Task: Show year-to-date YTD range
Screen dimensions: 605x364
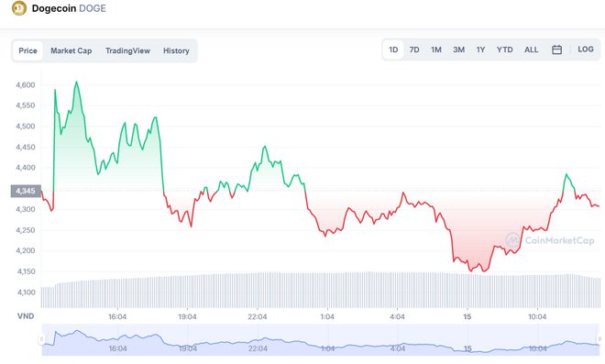Action: point(505,50)
